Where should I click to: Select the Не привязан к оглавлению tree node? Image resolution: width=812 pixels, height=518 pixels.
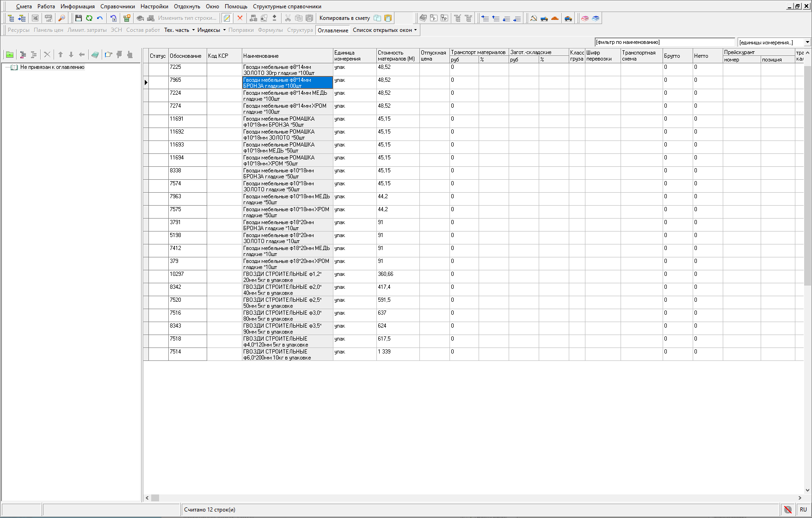[52, 67]
